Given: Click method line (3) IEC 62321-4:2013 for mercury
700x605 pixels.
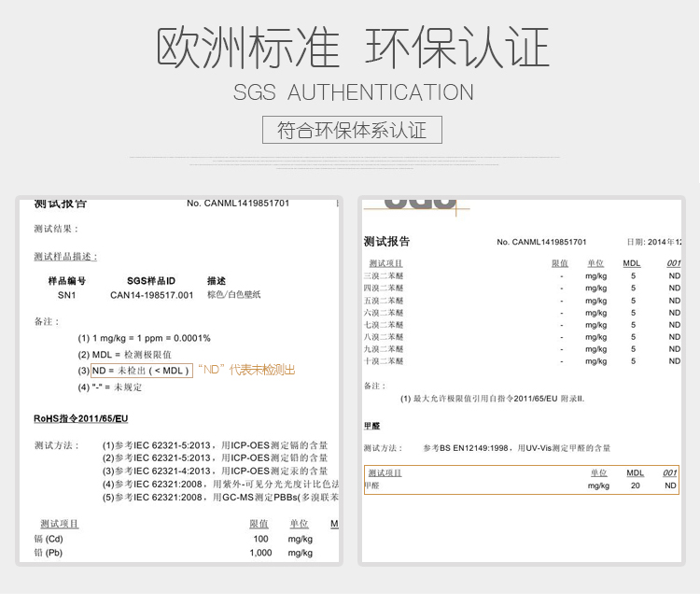Looking at the screenshot, I should point(216,471).
